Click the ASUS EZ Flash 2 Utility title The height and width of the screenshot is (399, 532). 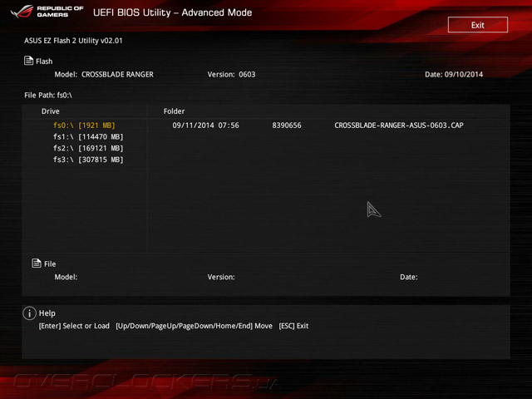(x=73, y=41)
